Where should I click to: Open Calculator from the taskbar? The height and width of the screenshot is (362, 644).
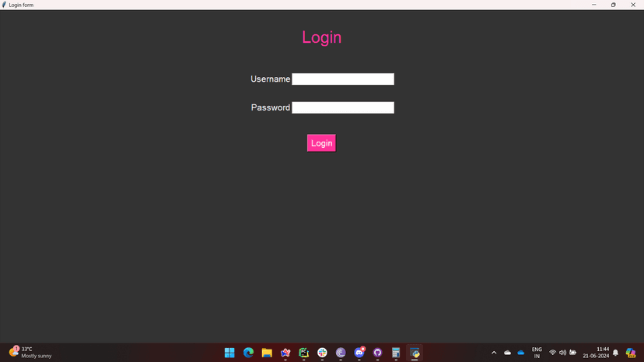[x=396, y=353]
